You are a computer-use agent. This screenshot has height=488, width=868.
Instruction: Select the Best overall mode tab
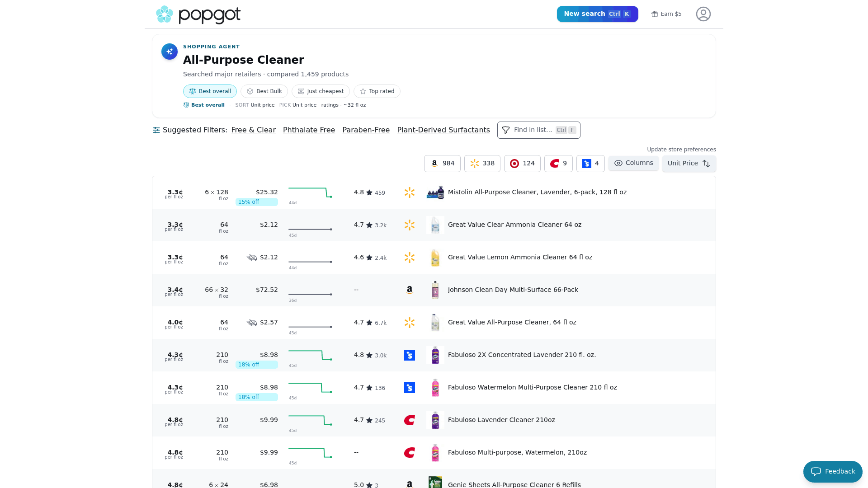click(210, 91)
